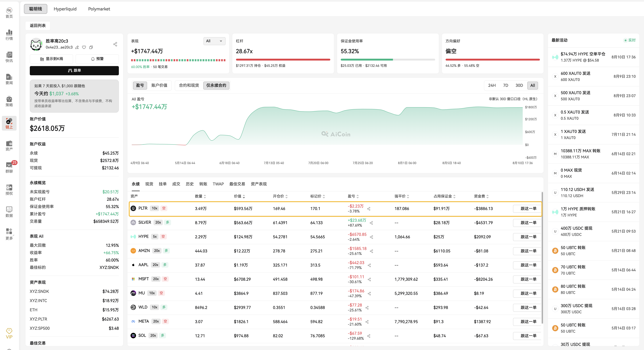
Task: Click the positions table vertical scrollbar
Action: pos(542,258)
